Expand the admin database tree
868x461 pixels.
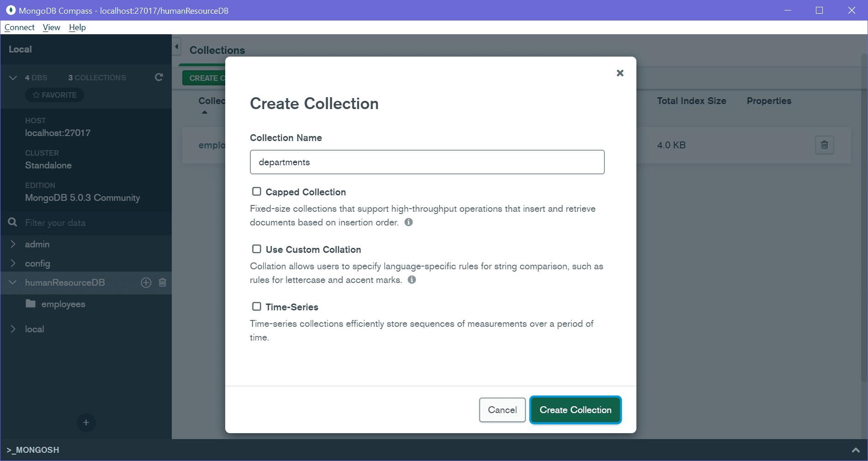13,244
